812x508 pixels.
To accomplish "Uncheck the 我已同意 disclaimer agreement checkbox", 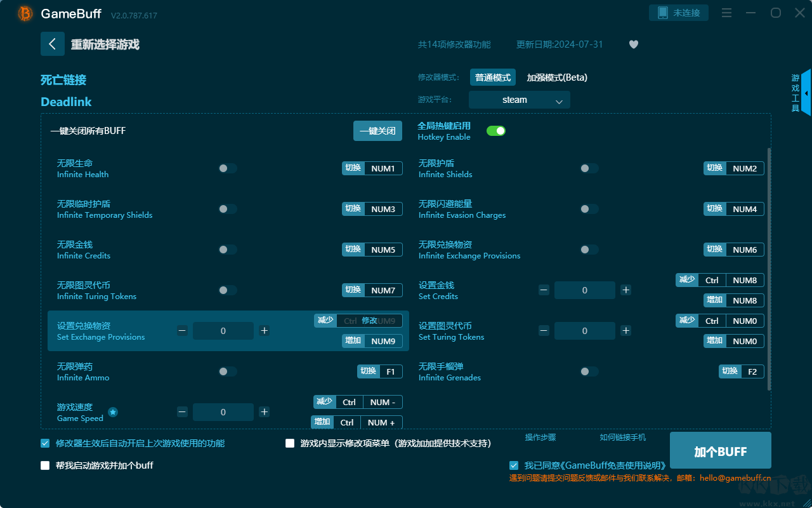I will [514, 465].
